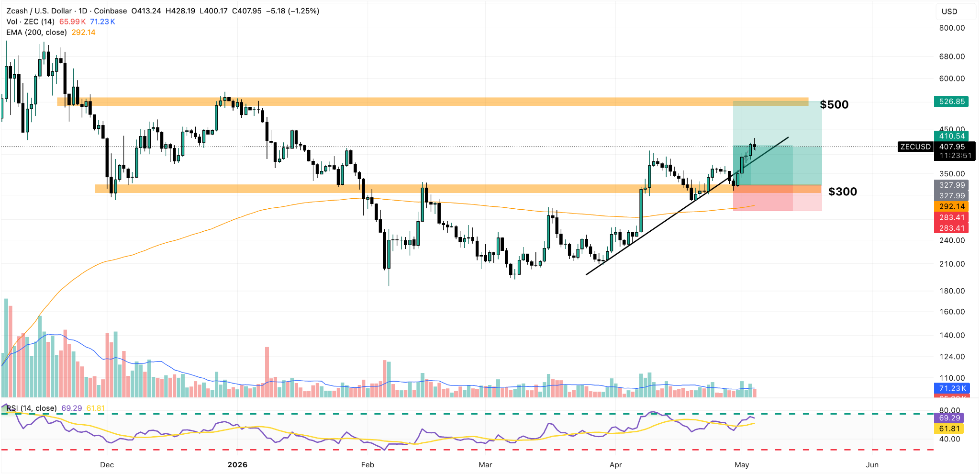Select the orange $300 support zone rectangle
The image size is (980, 474).
click(458, 189)
